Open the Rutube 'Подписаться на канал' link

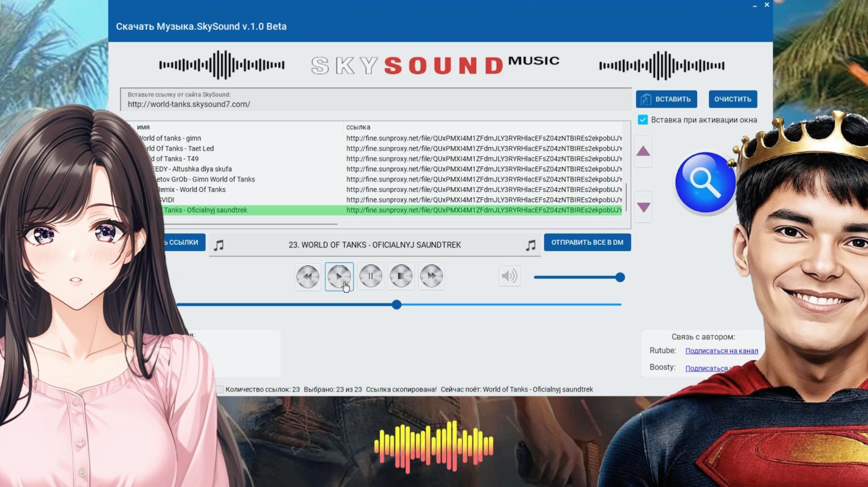click(x=722, y=351)
